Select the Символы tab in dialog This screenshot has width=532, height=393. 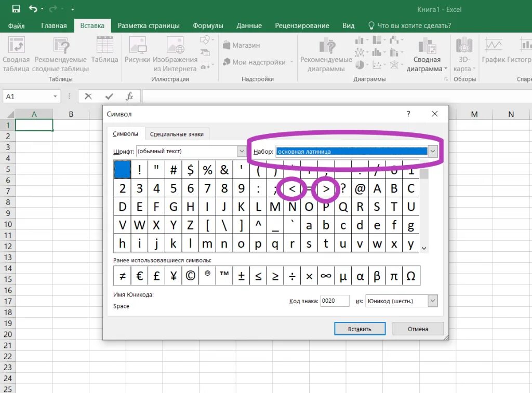click(126, 134)
